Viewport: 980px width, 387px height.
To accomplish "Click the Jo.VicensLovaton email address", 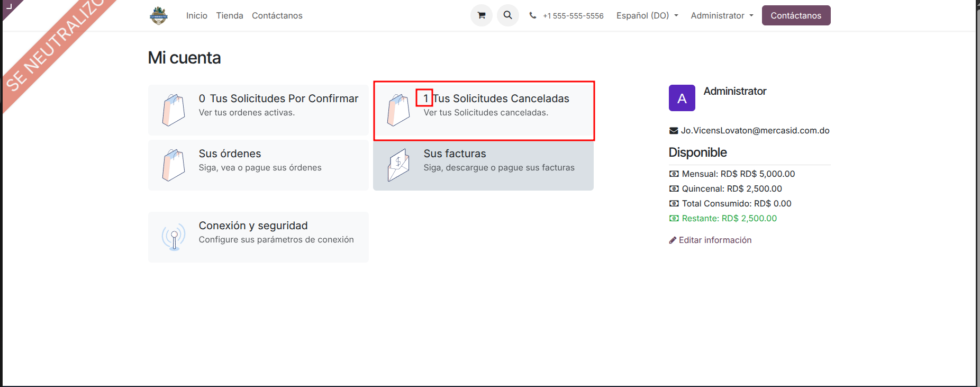I will (755, 131).
